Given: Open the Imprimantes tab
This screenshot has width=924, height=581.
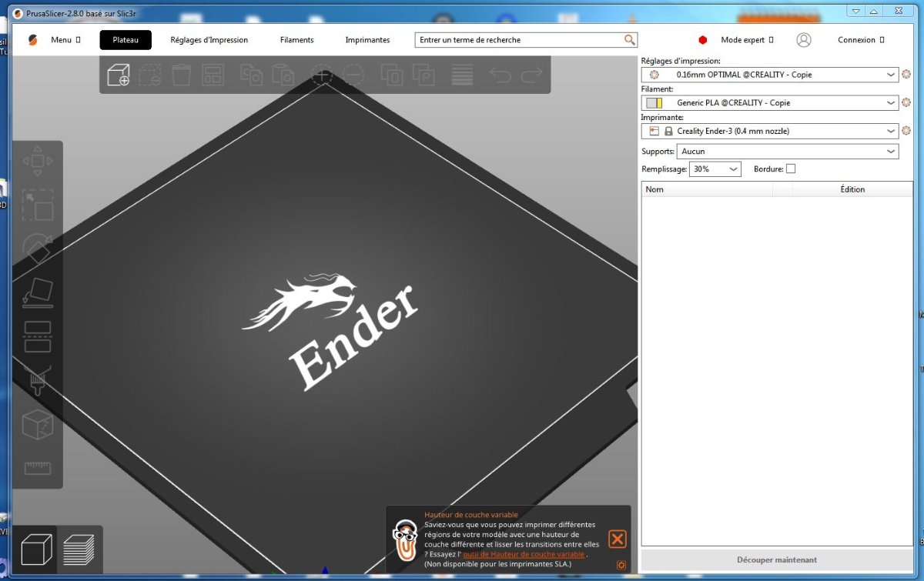Looking at the screenshot, I should pos(367,40).
